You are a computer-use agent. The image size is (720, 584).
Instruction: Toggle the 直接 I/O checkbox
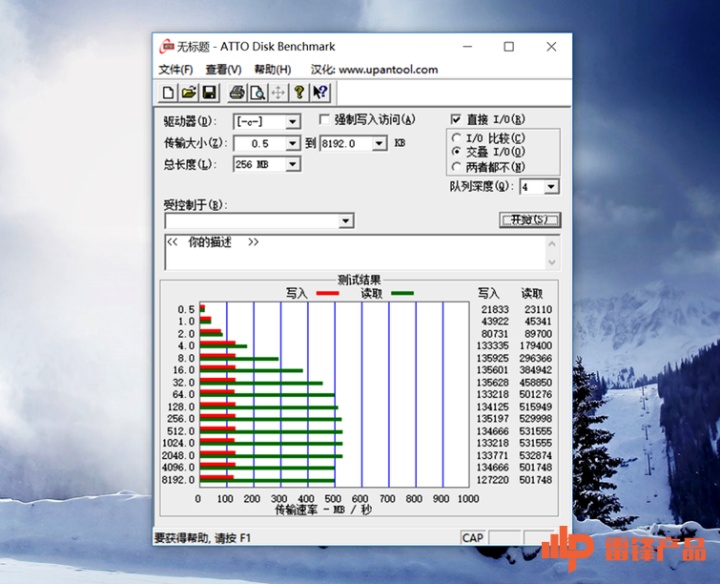click(456, 120)
